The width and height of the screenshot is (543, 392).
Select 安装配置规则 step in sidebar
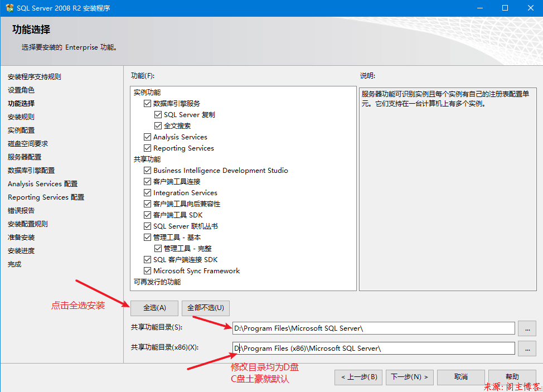point(28,224)
